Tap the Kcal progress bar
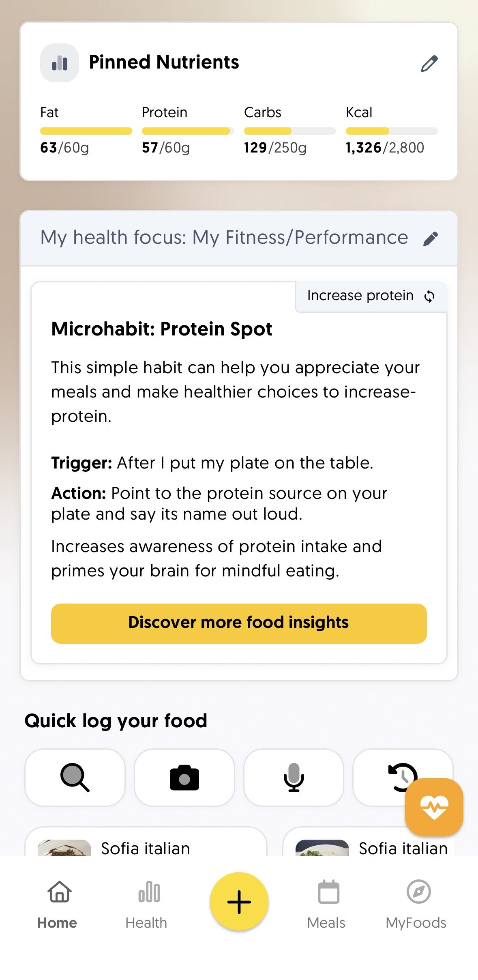Image resolution: width=478 pixels, height=980 pixels. [391, 131]
